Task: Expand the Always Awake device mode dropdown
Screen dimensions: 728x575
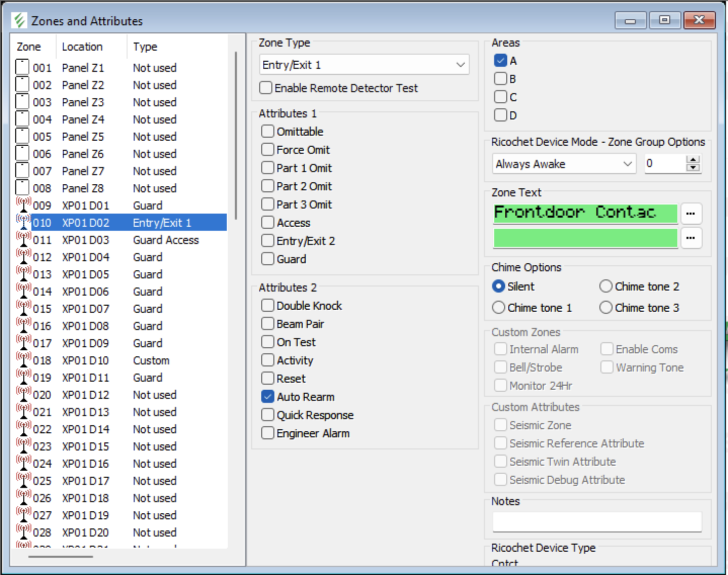Action: (563, 164)
